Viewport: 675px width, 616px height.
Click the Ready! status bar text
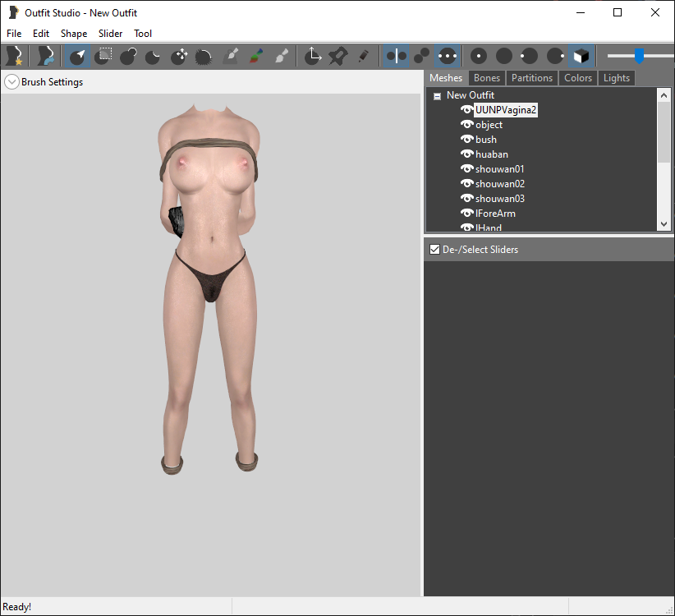pyautogui.click(x=16, y=607)
